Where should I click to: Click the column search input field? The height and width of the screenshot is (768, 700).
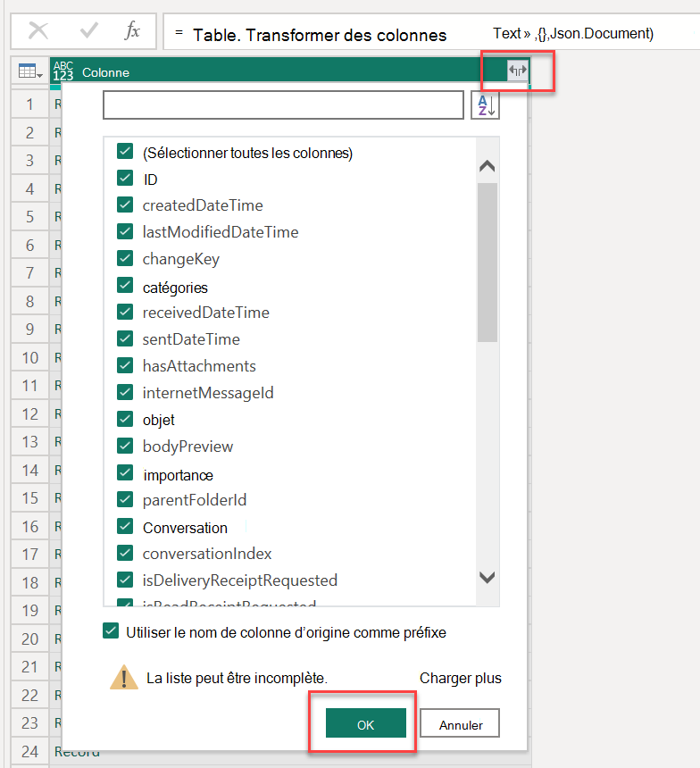(x=283, y=104)
